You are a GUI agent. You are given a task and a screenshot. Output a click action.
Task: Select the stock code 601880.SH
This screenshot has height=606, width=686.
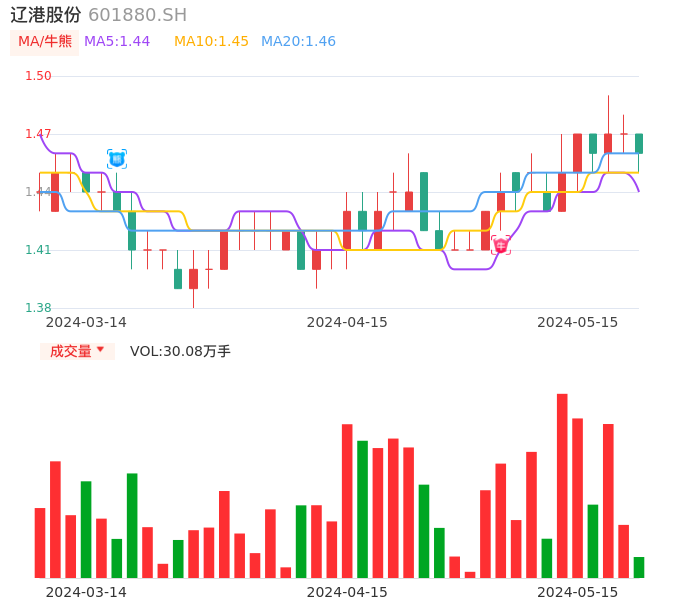click(x=137, y=15)
